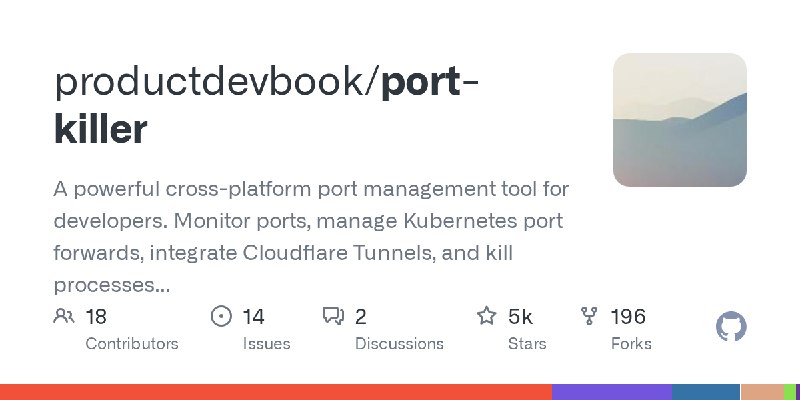Click the Forks label
800x400 pixels.
click(631, 344)
